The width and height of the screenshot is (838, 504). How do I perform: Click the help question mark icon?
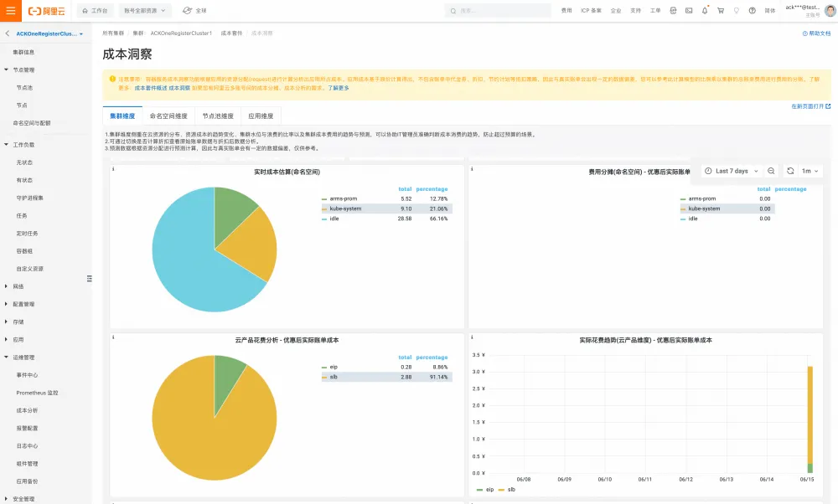(x=752, y=11)
